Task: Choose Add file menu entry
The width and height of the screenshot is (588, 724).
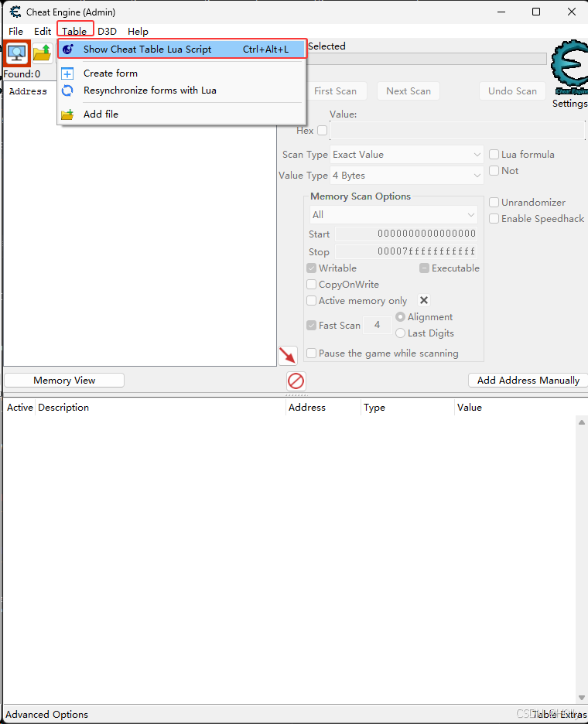Action: (x=183, y=114)
